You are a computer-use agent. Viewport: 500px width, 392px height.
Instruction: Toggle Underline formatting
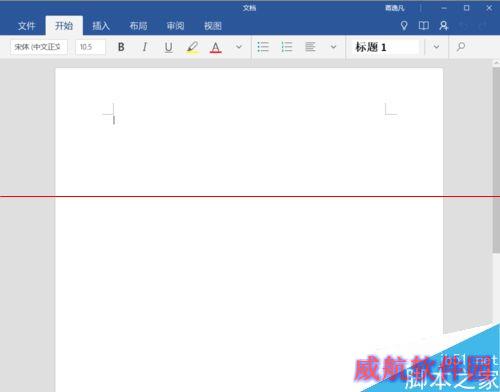point(169,47)
